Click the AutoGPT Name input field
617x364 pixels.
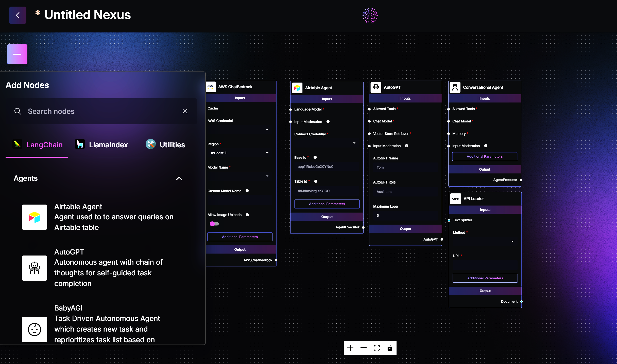click(405, 167)
